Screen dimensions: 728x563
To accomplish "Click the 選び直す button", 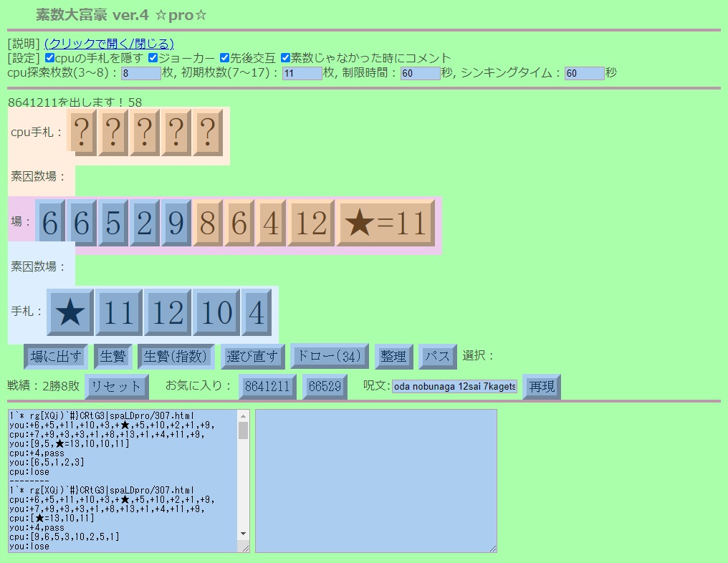I will 252,357.
